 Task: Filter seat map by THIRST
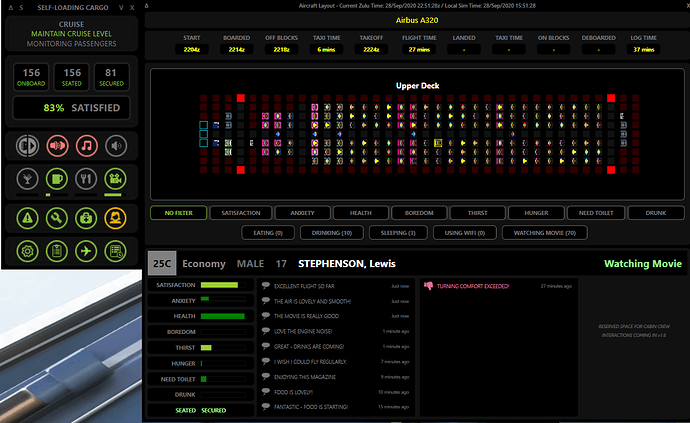coord(477,213)
